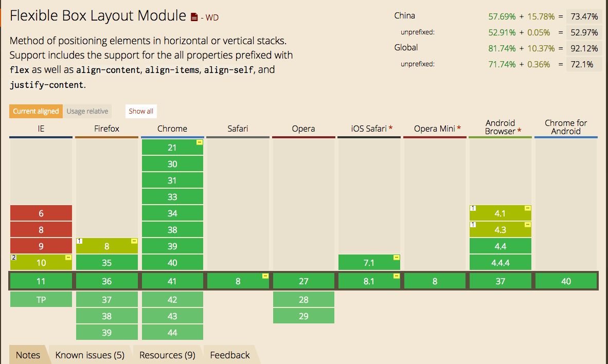Screen dimensions: 608x364
Task: Click the Firefox 39 future cell
Action: 106,332
